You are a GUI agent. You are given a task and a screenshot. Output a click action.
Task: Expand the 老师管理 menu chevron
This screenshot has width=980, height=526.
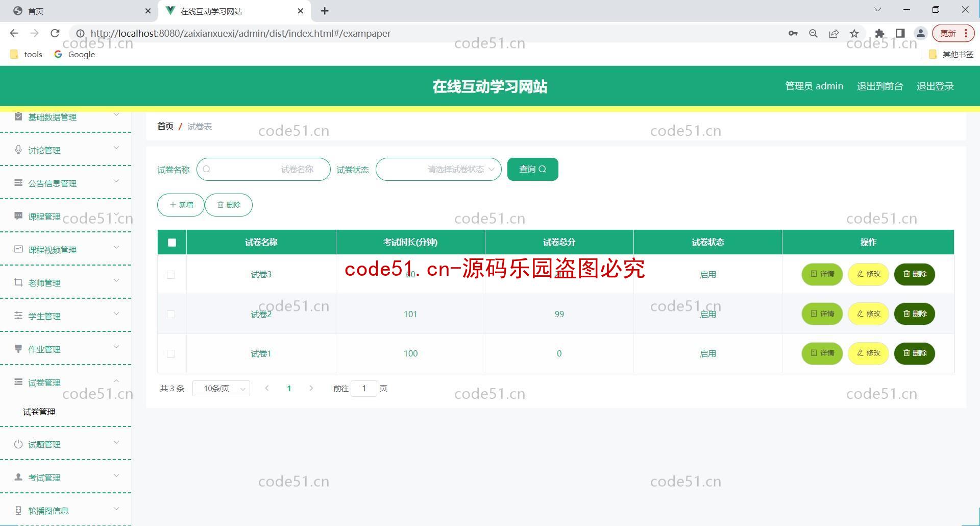coord(116,281)
